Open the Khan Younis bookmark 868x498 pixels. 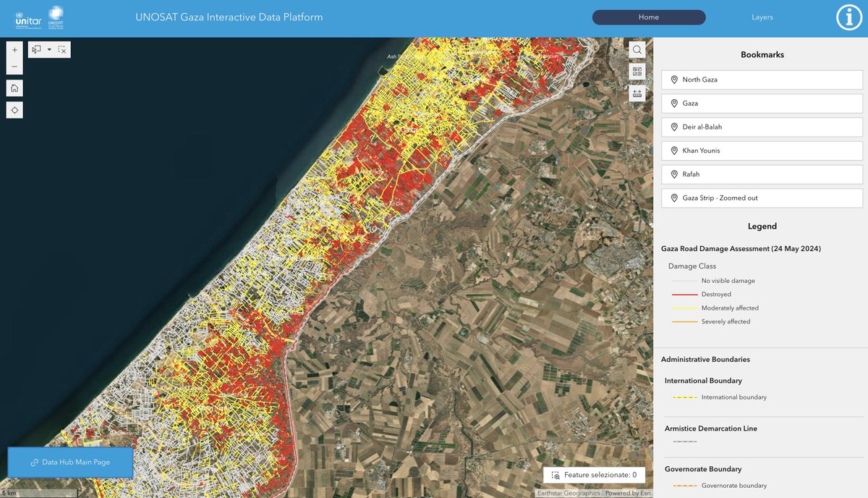coord(761,151)
